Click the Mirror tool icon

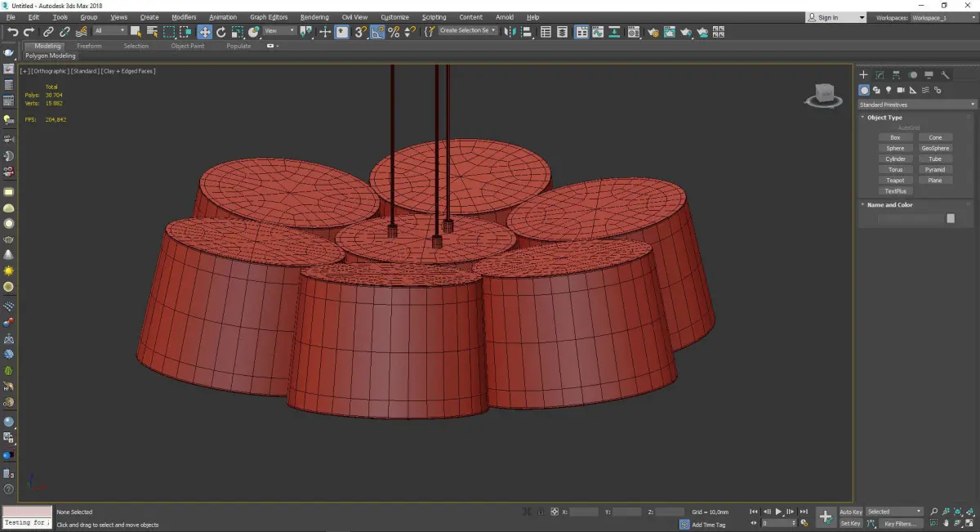(510, 32)
